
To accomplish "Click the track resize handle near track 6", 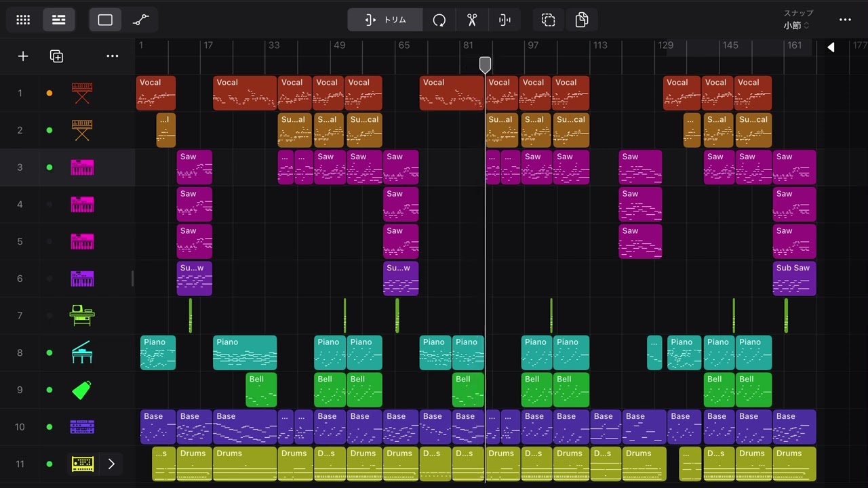I will pyautogui.click(x=133, y=279).
